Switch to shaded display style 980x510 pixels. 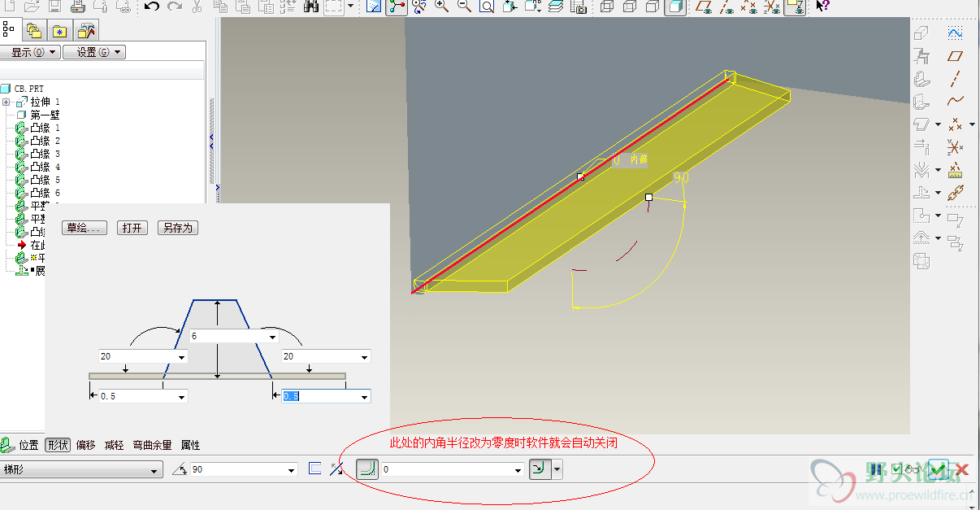pos(675,7)
